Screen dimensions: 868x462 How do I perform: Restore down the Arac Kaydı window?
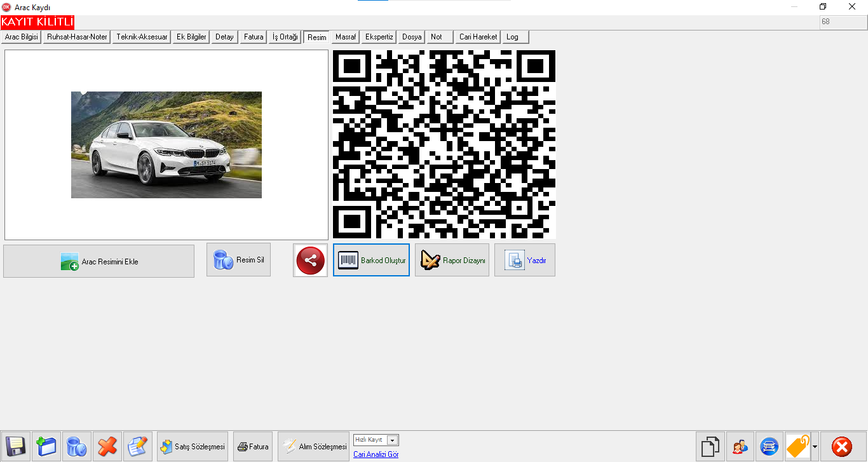[x=823, y=6]
